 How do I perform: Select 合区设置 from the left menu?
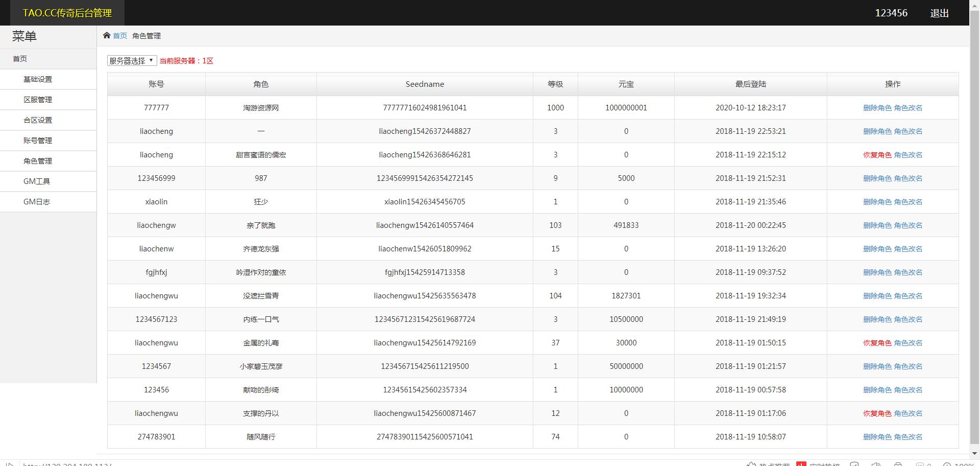point(38,120)
